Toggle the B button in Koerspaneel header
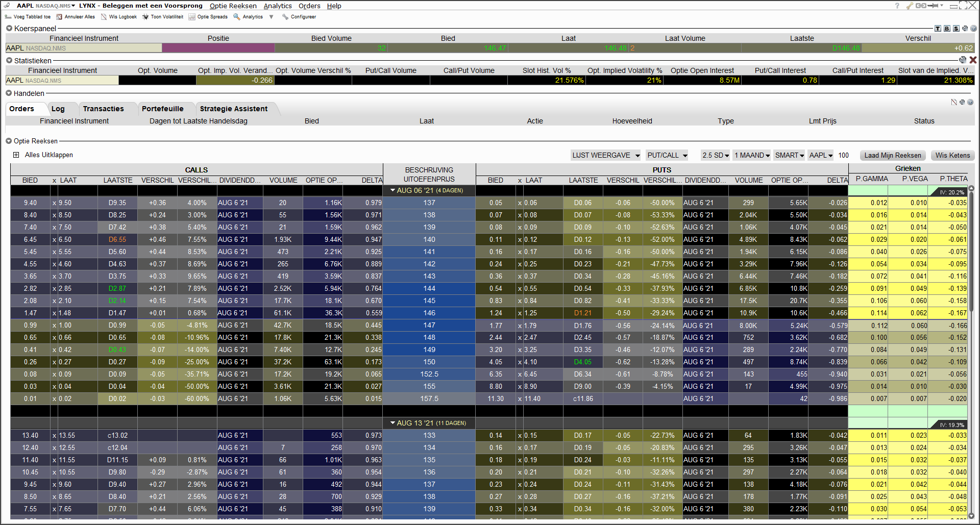Viewport: 980px width, 525px height. (x=947, y=29)
